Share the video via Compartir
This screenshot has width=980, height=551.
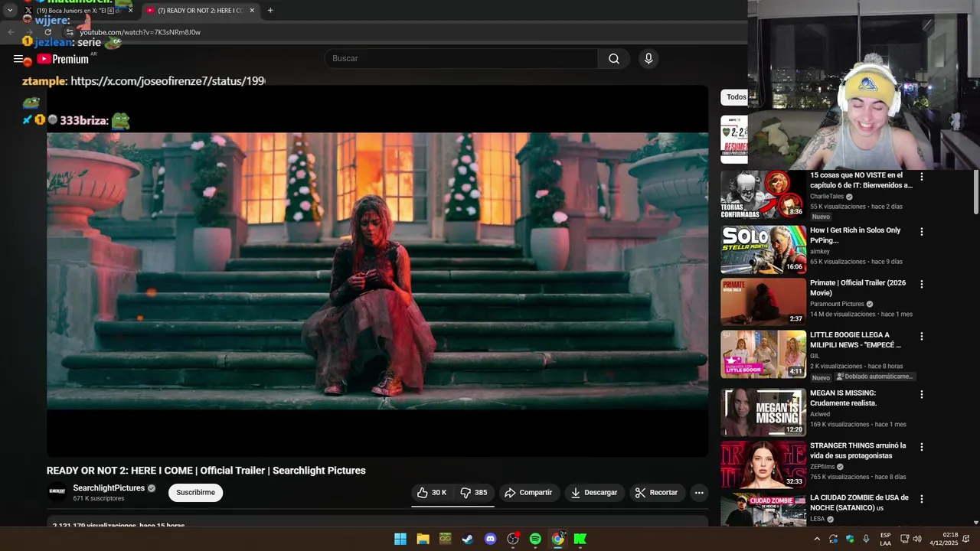click(x=528, y=493)
